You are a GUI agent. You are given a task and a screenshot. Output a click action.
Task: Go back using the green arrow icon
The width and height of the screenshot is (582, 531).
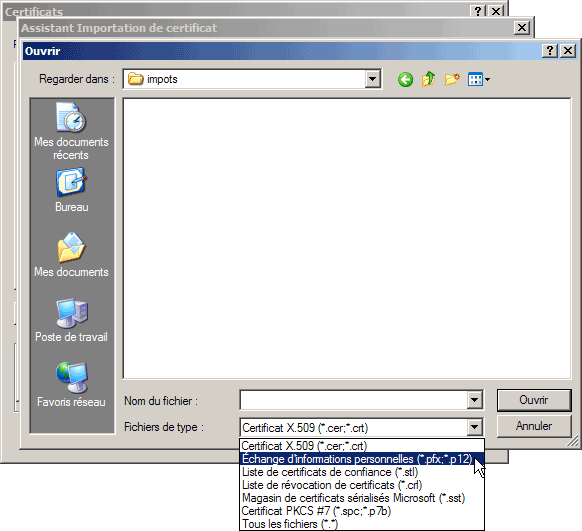(405, 79)
